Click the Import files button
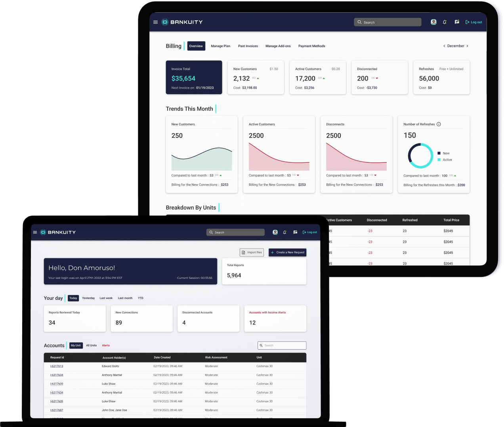Viewport: 504px width, 427px height. (252, 252)
